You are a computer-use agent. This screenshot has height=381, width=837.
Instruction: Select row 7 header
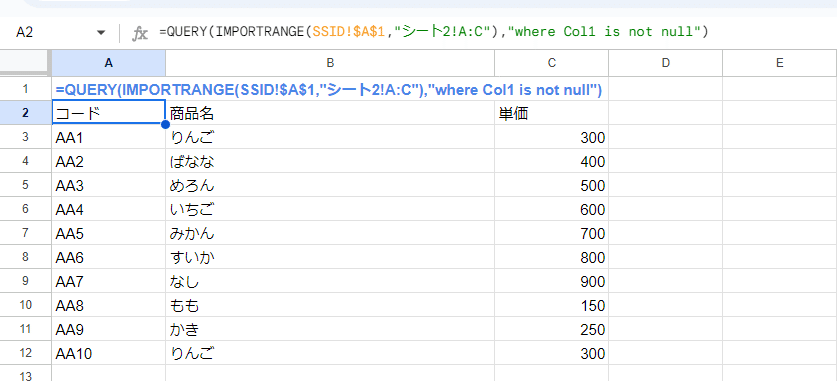[x=26, y=233]
